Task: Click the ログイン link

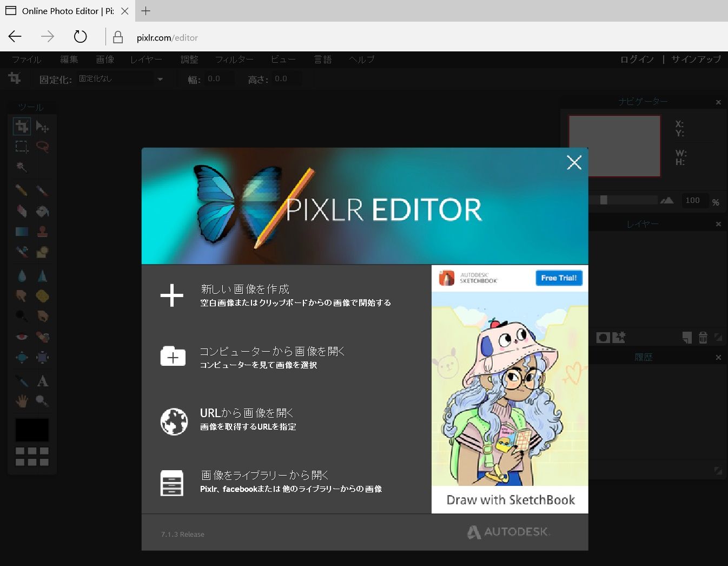Action: coord(637,60)
